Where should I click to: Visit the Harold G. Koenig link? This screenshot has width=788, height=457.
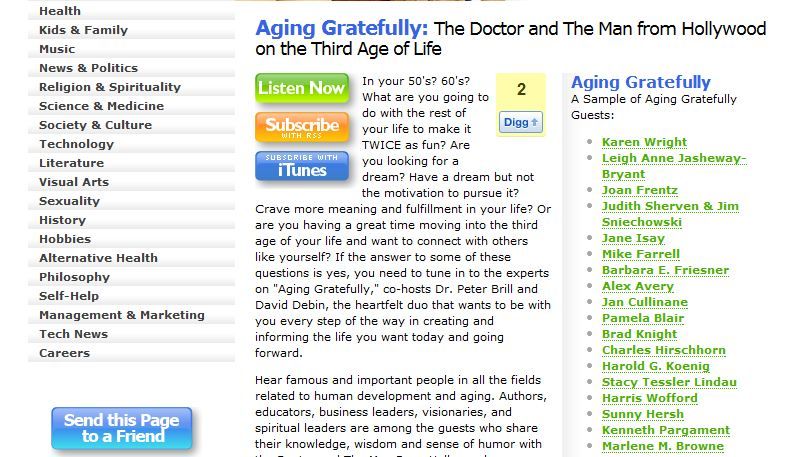(x=656, y=366)
